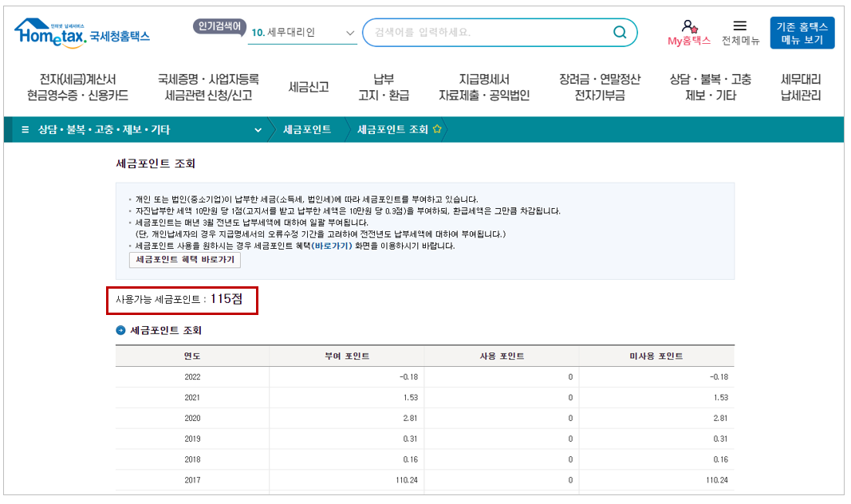Image resolution: width=851 pixels, height=504 pixels.
Task: Open 전체메뉴 with the hamburger icon
Action: pyautogui.click(x=738, y=24)
